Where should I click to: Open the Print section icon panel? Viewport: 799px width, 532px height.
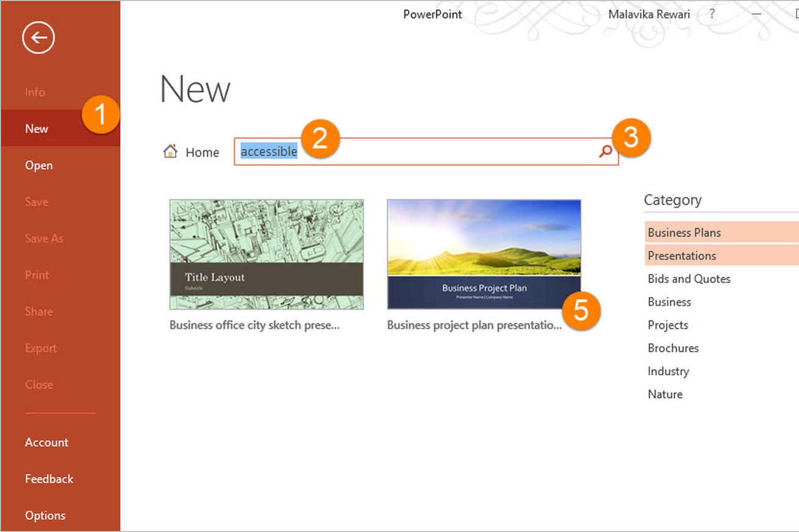tap(37, 275)
